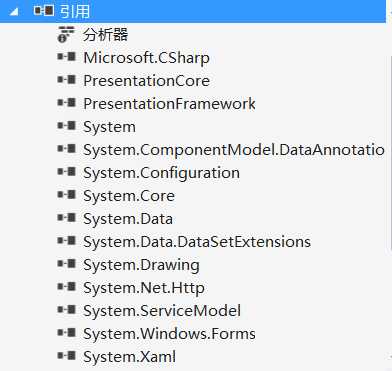Image resolution: width=392 pixels, height=371 pixels.
Task: Click the System.Core reference icon
Action: (x=67, y=195)
